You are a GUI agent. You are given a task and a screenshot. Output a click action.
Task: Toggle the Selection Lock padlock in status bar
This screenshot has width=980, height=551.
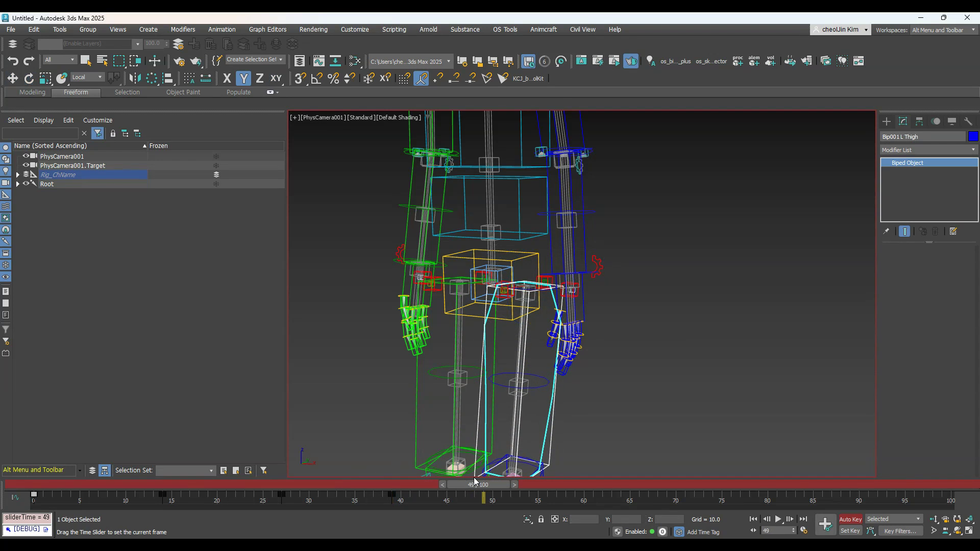[x=541, y=519]
